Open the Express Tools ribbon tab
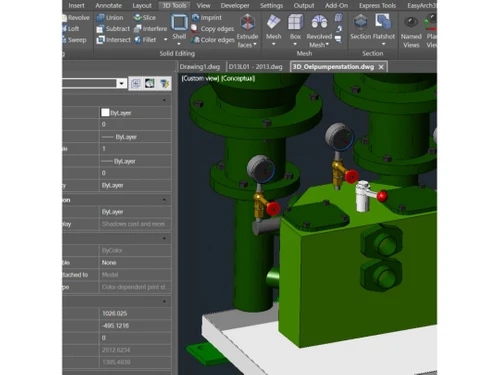500x375 pixels. click(377, 6)
